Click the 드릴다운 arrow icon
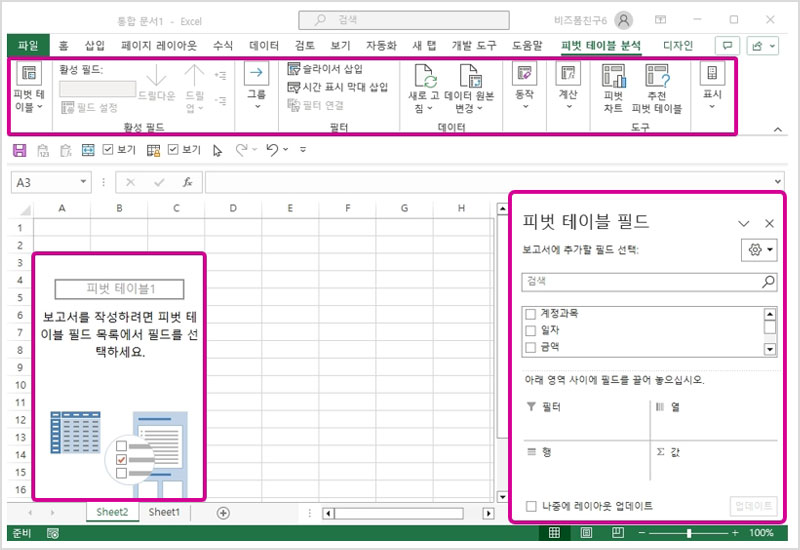The width and height of the screenshot is (800, 550). tap(156, 76)
